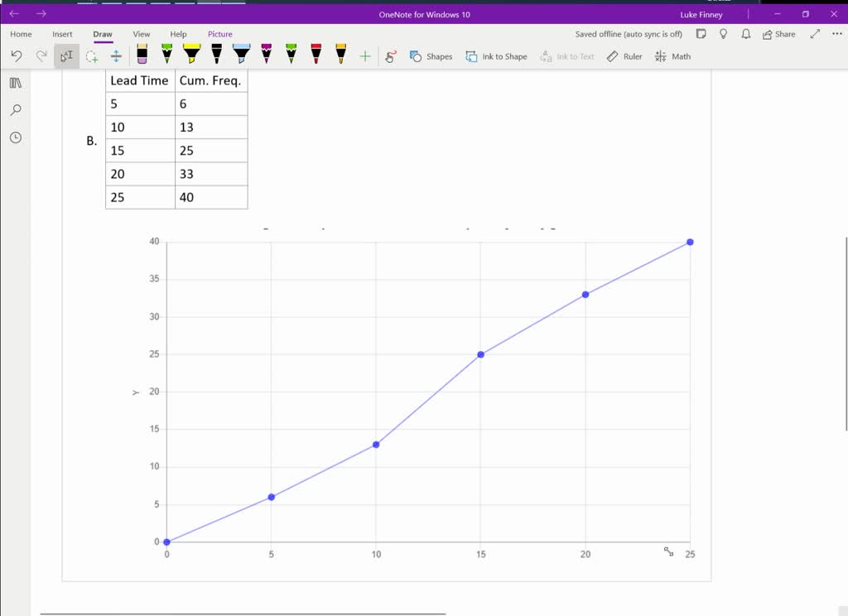Image resolution: width=848 pixels, height=616 pixels.
Task: Select the Insert Space tool
Action: pos(116,55)
